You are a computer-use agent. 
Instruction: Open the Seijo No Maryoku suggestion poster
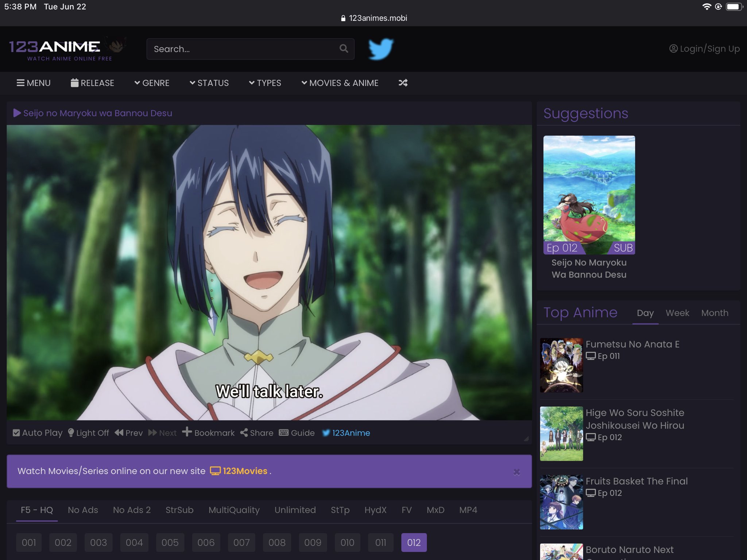point(589,195)
